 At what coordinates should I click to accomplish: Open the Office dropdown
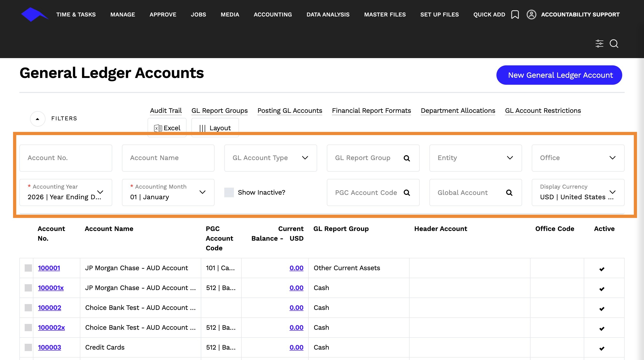click(x=578, y=158)
